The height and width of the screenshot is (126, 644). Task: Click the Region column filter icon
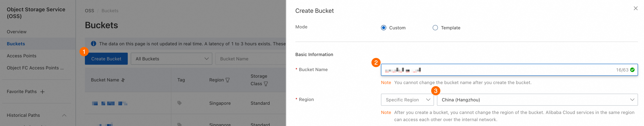click(x=228, y=80)
